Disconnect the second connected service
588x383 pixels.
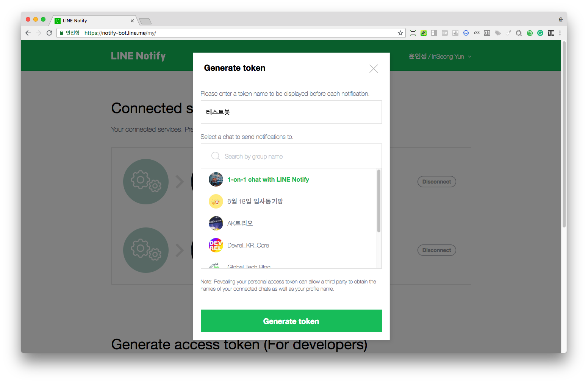[x=436, y=250]
